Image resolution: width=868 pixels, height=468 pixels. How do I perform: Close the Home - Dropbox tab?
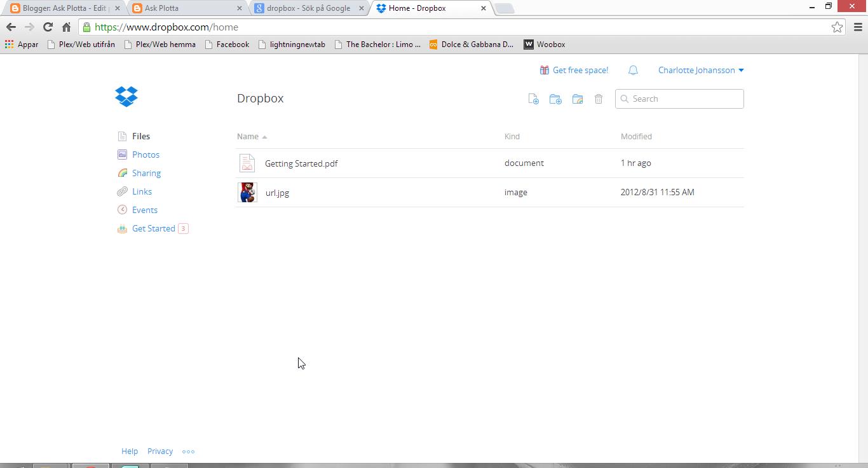[x=484, y=8]
